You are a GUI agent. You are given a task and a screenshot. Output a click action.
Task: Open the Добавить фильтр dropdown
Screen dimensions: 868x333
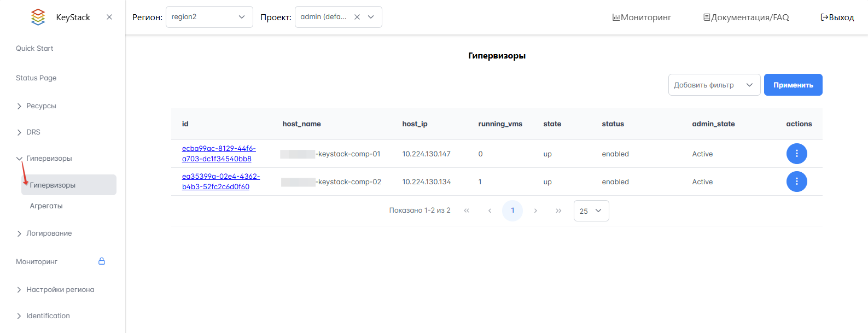[x=714, y=85]
